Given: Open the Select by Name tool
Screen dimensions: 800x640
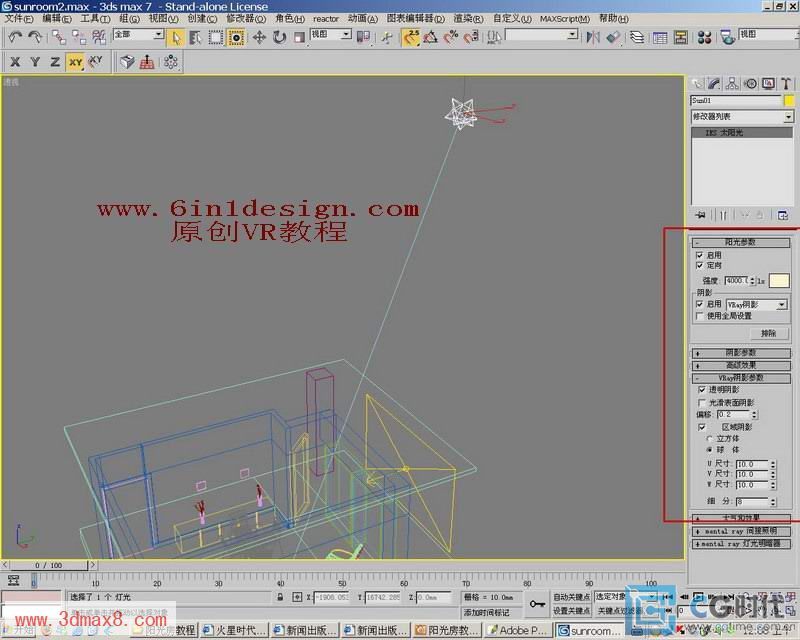Looking at the screenshot, I should [x=195, y=38].
